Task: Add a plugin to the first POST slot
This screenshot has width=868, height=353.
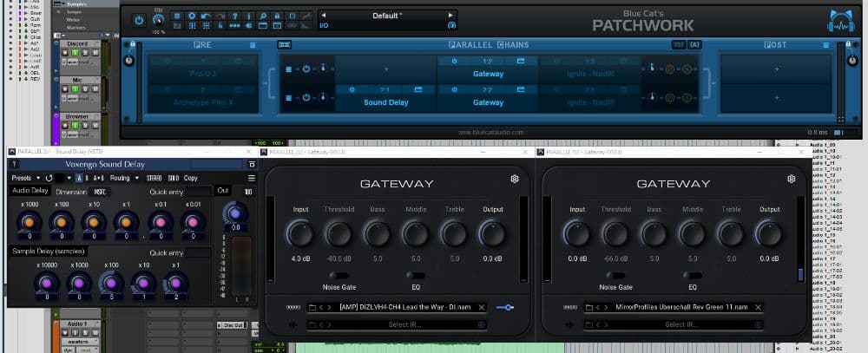Action: pos(775,69)
